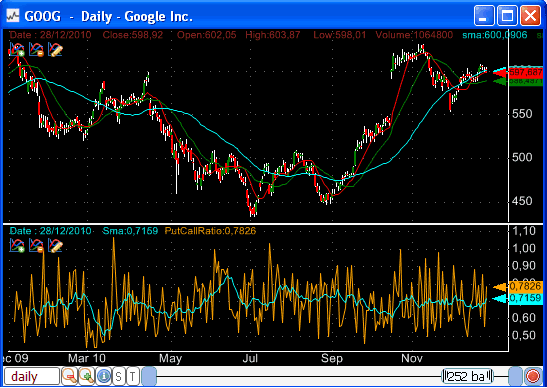
Task: Toggle the S button in bottom toolbar
Action: coord(119,376)
